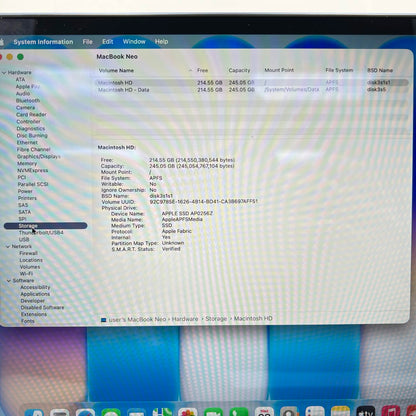Select Controller in the sidebar
Screen dimensions: 416x416
(x=28, y=121)
